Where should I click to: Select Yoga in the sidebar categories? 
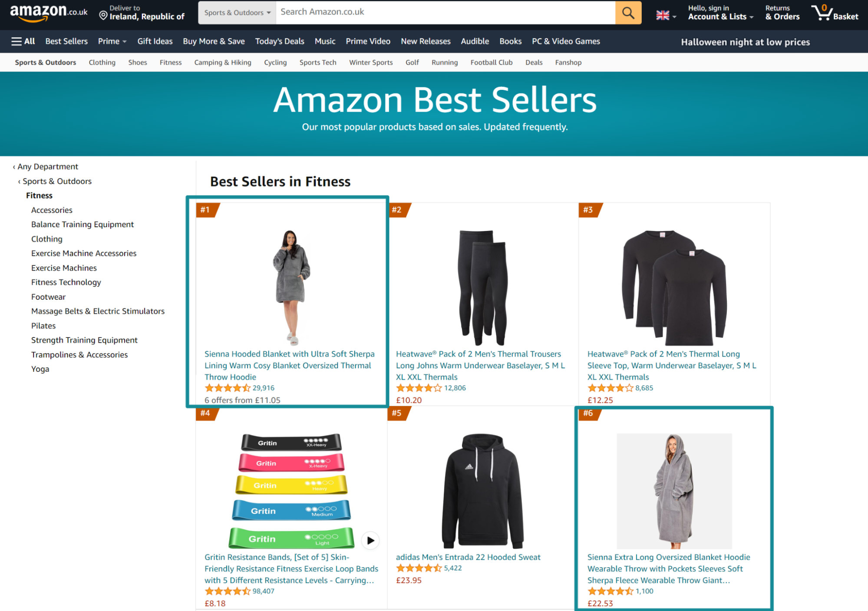point(40,369)
